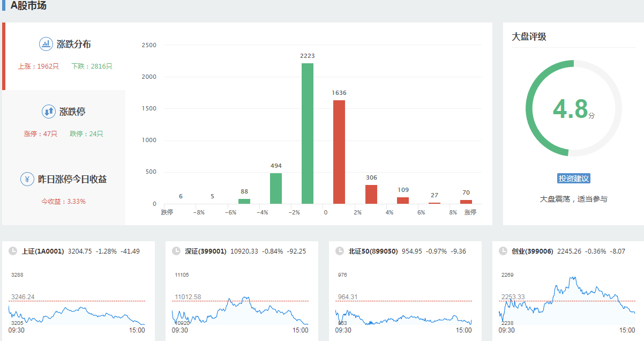Open the 上证(1A0001) index link
The image size is (644, 341).
tap(43, 251)
